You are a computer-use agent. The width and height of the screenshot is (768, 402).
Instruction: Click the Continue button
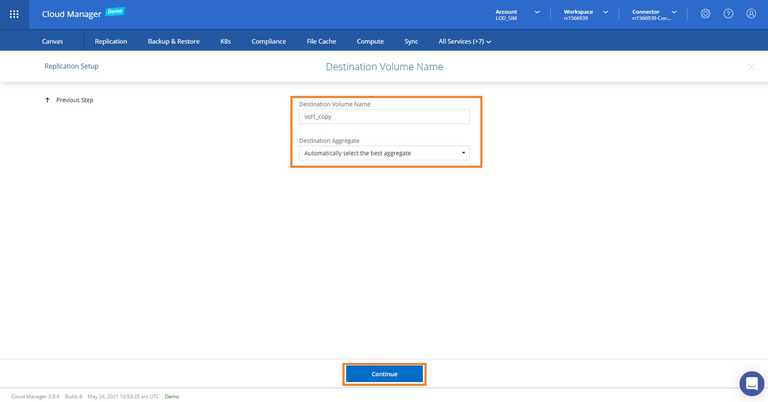(x=384, y=374)
